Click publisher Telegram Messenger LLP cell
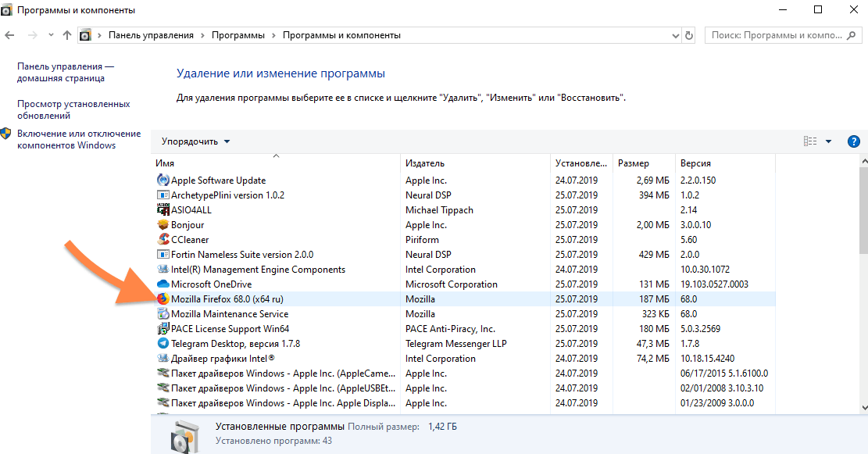868x454 pixels. pyautogui.click(x=455, y=344)
